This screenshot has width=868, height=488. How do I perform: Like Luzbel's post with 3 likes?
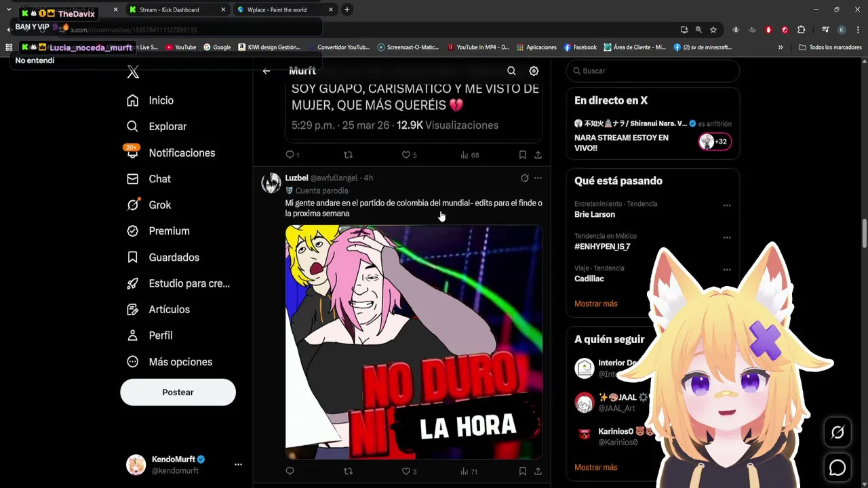tap(409, 471)
